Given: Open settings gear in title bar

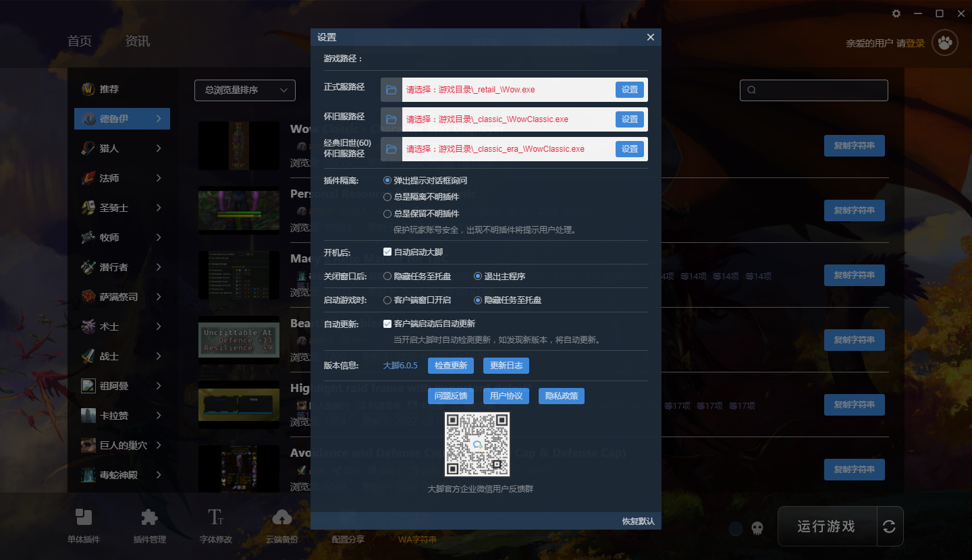Looking at the screenshot, I should point(896,13).
